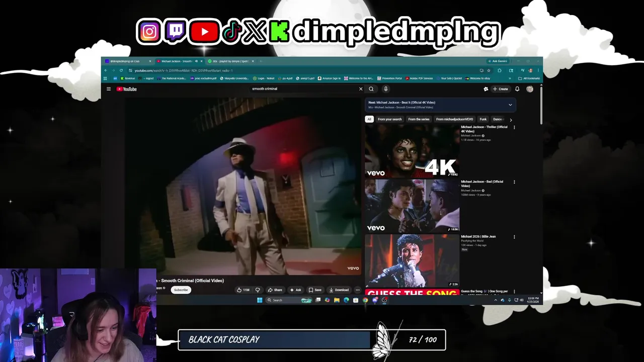Run search with the magnifying glass icon

[x=371, y=89]
